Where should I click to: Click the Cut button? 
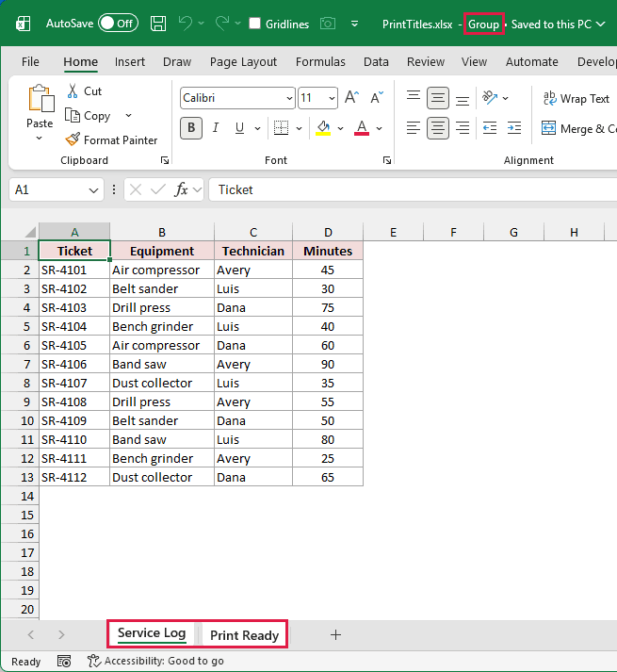pos(84,90)
